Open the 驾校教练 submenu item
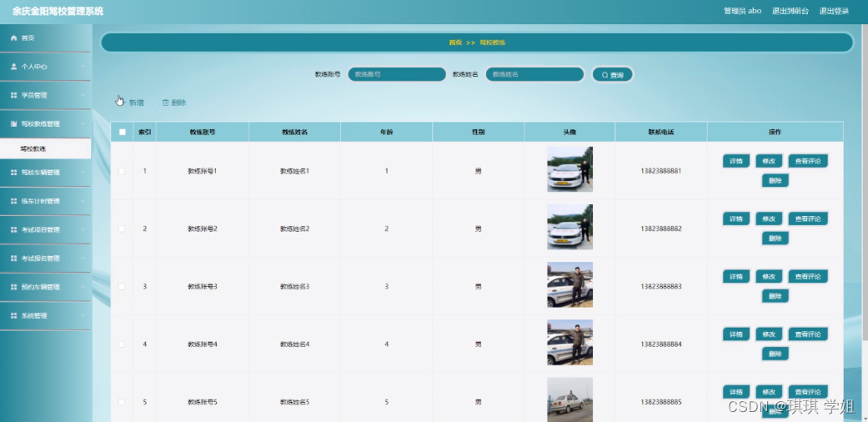The height and width of the screenshot is (422, 868). pos(45,149)
